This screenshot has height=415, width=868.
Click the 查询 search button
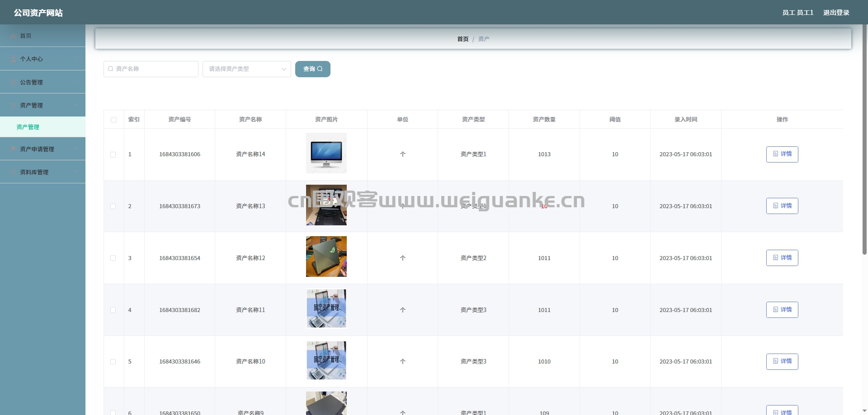pyautogui.click(x=313, y=69)
